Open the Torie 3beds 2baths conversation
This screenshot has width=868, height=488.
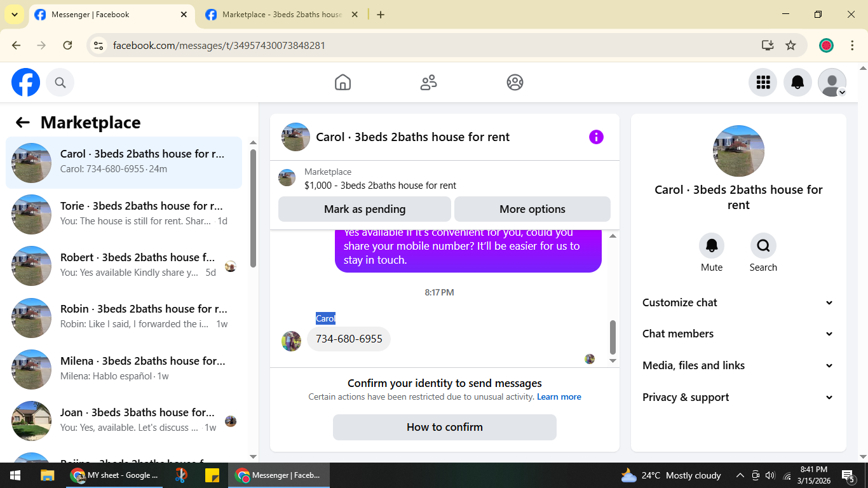[124, 214]
